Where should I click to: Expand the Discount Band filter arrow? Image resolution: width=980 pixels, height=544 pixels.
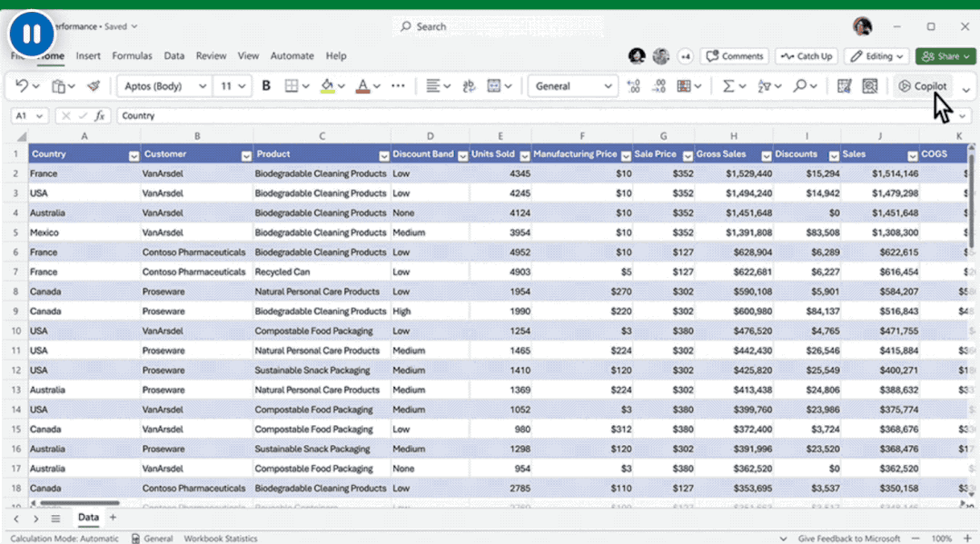coord(460,155)
